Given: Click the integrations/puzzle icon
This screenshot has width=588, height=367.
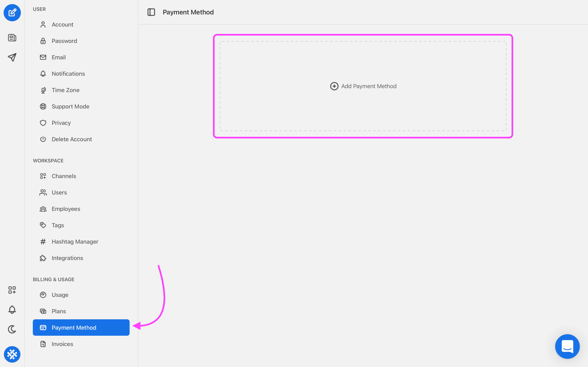Looking at the screenshot, I should point(43,258).
